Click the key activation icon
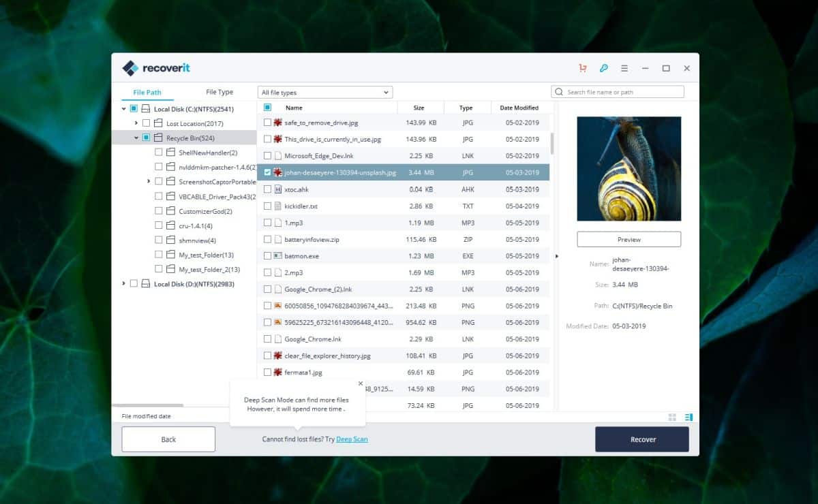Image resolution: width=818 pixels, height=504 pixels. (603, 68)
